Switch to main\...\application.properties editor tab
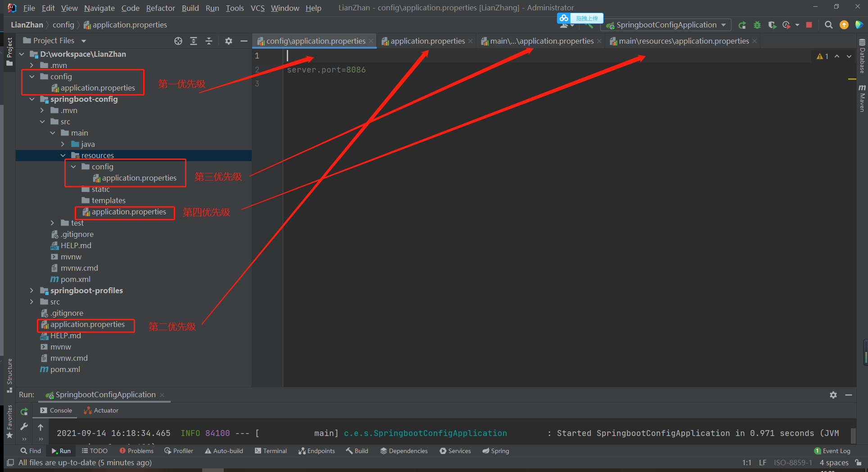868x472 pixels. pyautogui.click(x=542, y=41)
